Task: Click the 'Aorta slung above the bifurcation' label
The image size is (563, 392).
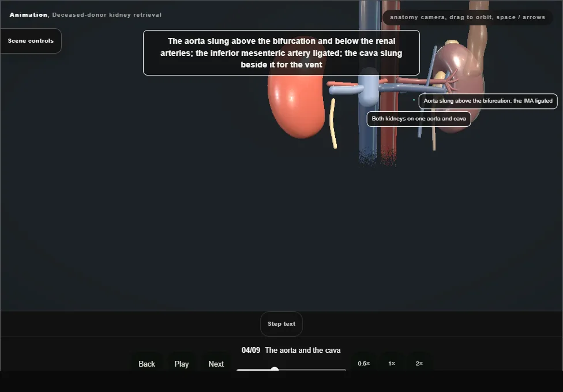Action: coord(488,101)
